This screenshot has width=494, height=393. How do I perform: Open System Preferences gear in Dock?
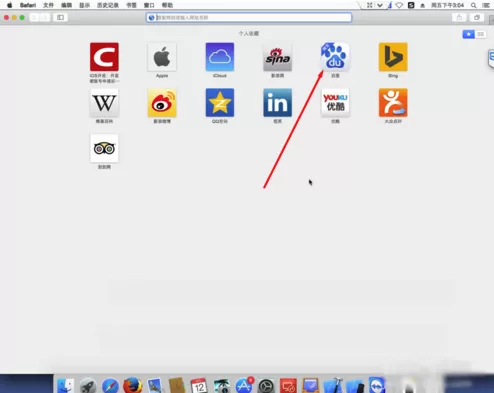(x=266, y=386)
